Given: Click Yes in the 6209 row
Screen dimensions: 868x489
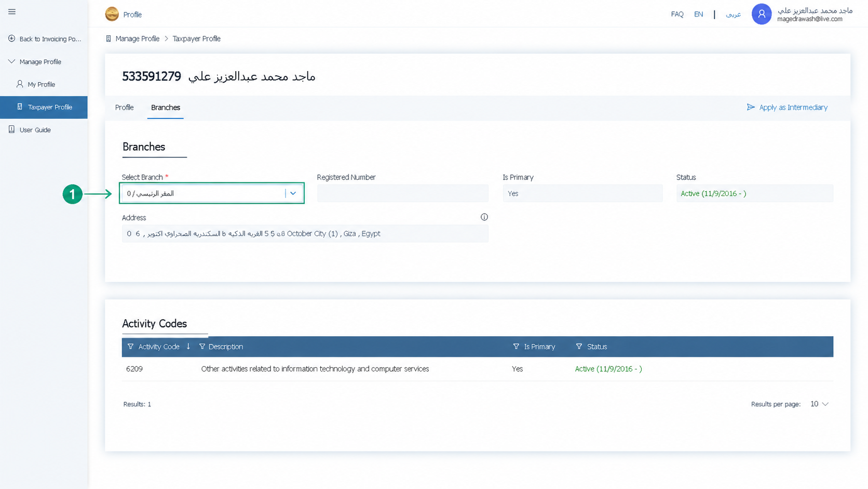Looking at the screenshot, I should [x=518, y=369].
